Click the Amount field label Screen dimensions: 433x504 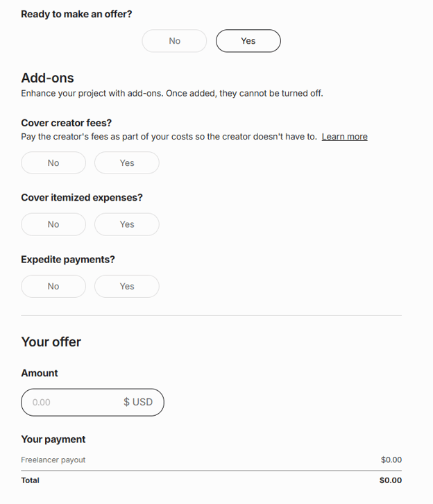pyautogui.click(x=40, y=373)
